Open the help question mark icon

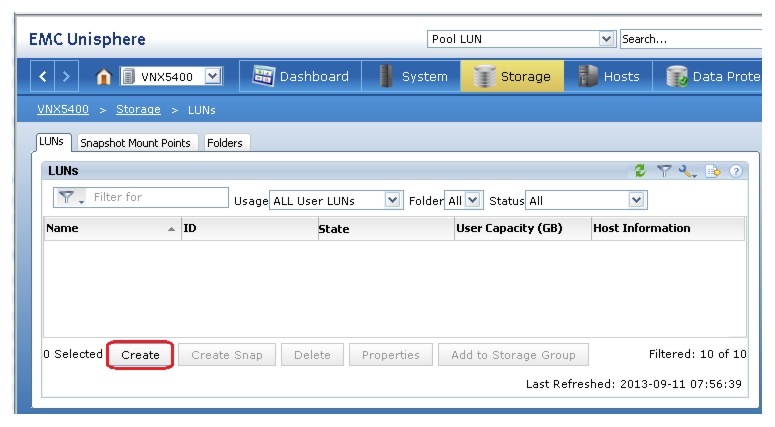point(735,171)
